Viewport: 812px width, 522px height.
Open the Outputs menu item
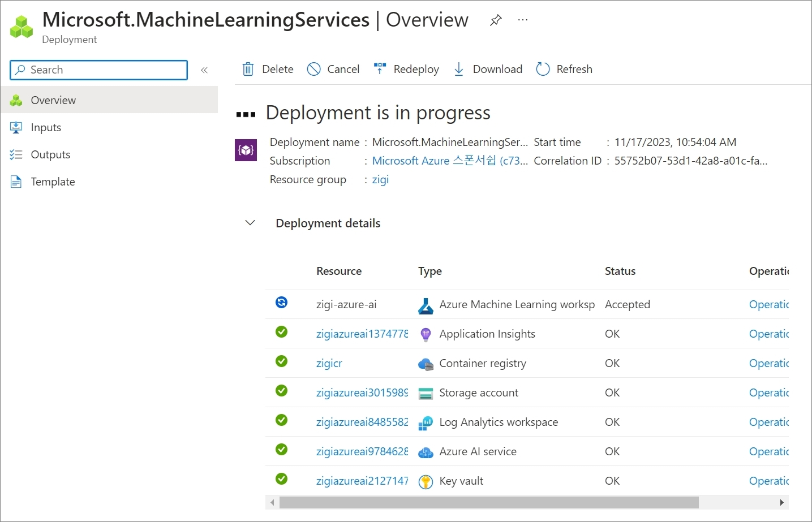(x=109, y=154)
